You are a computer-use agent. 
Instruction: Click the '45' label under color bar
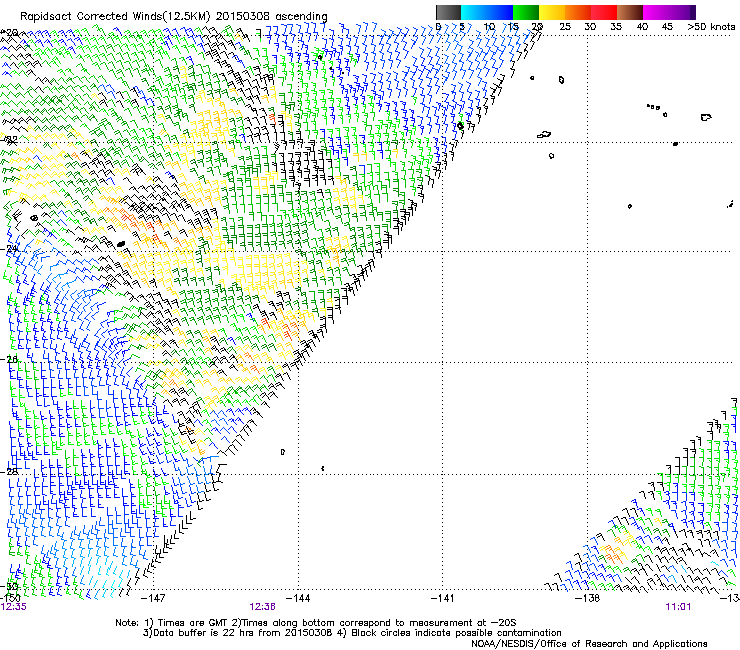pyautogui.click(x=667, y=27)
